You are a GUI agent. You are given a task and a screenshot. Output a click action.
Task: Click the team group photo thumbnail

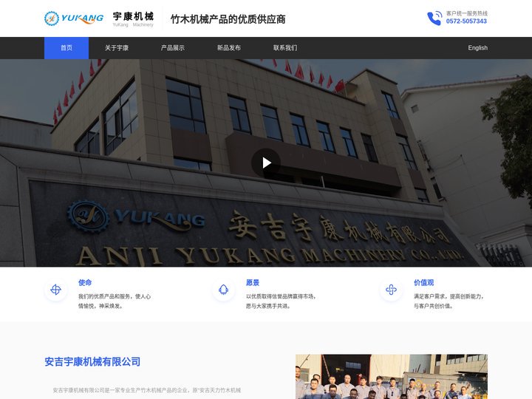(392, 377)
